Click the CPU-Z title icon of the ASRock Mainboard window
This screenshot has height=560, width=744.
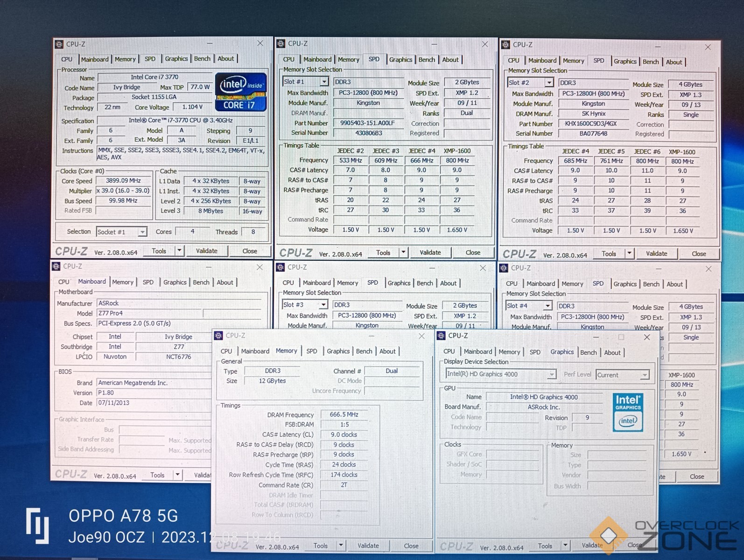56,266
